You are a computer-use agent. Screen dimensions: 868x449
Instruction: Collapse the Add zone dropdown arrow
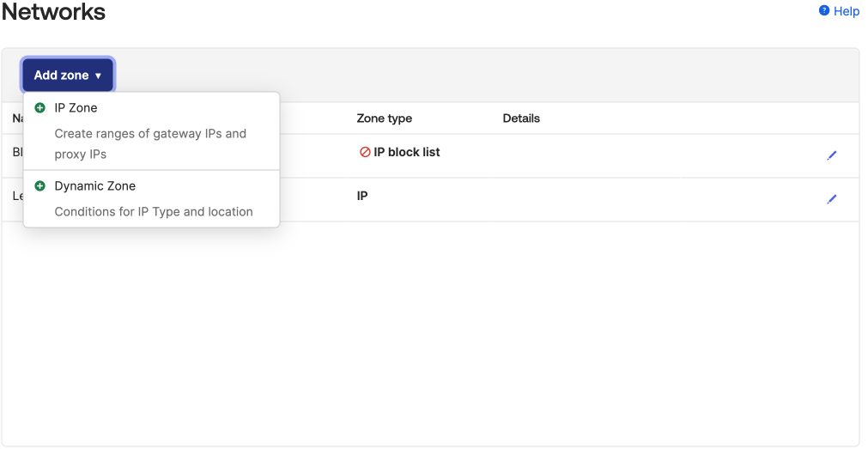tap(98, 76)
